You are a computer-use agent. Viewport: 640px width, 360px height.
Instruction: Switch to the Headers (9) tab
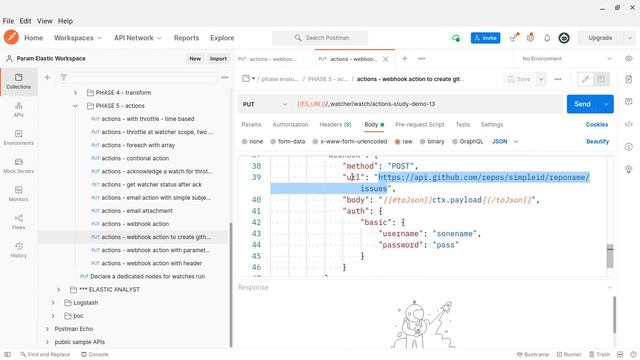[335, 124]
